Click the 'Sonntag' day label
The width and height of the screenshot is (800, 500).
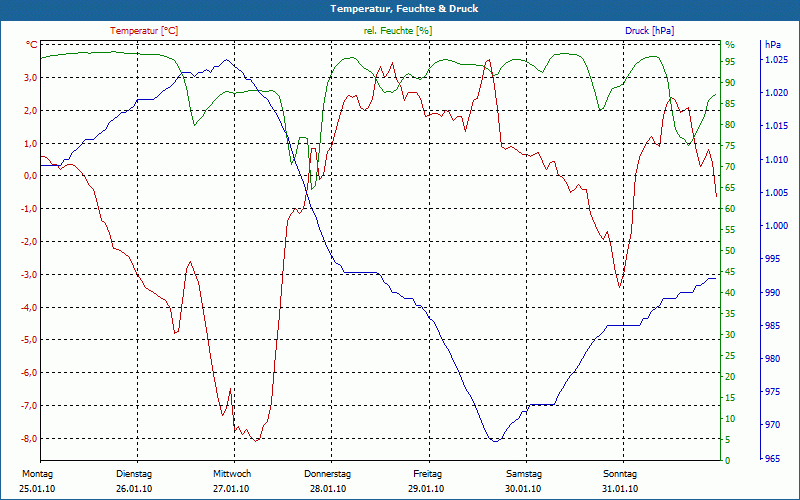point(620,474)
